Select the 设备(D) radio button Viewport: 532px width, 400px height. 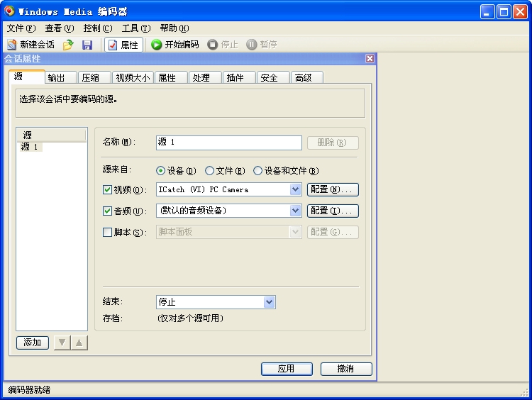(x=160, y=171)
